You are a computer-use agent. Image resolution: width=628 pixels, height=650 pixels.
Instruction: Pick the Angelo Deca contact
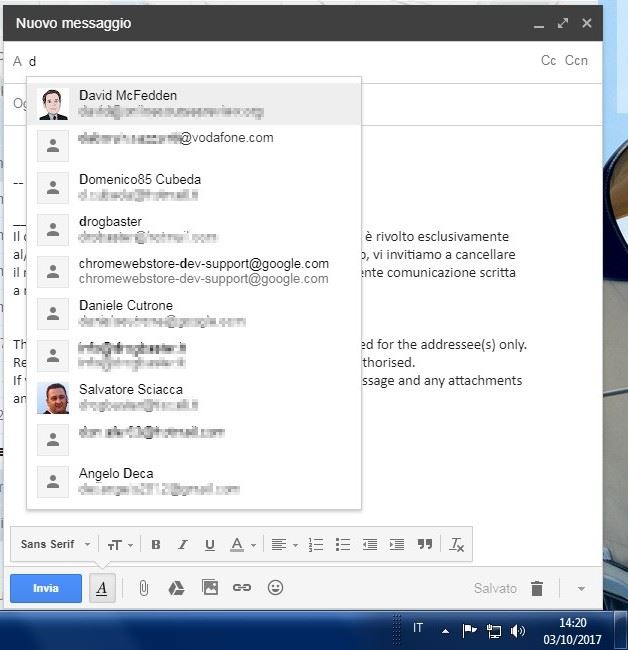coord(194,481)
